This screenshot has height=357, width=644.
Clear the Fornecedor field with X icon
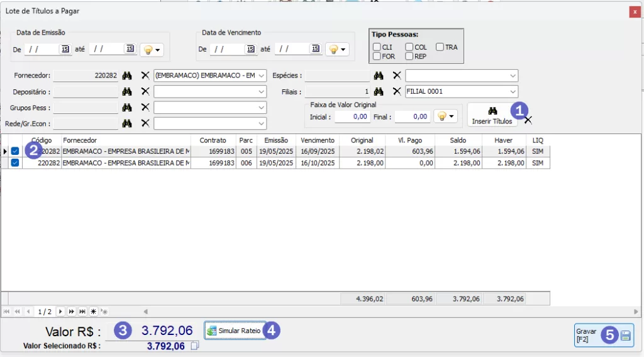(145, 76)
